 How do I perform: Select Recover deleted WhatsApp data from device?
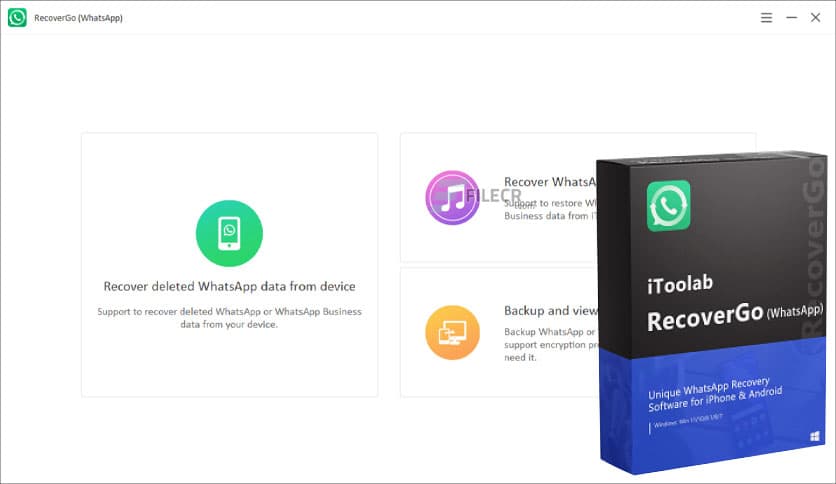pyautogui.click(x=229, y=286)
